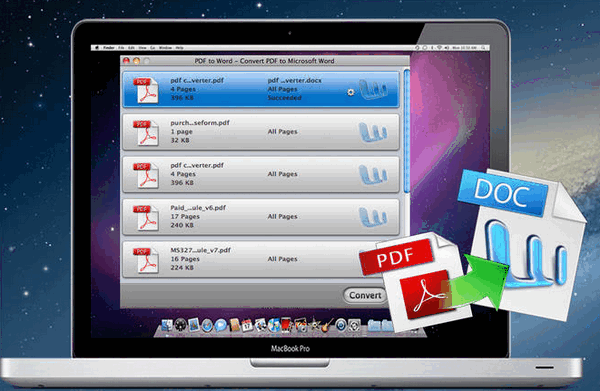This screenshot has height=391, width=600.
Task: Open the Apple menu
Action: pyautogui.click(x=97, y=48)
